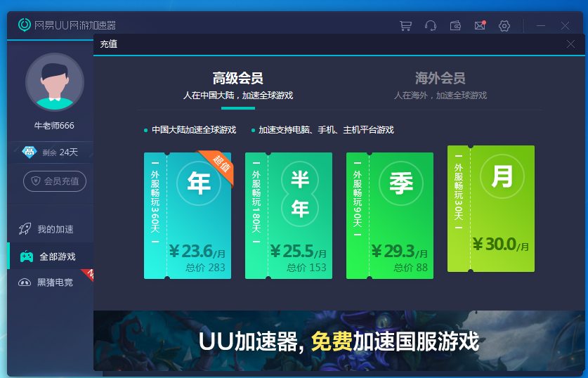Open the shopping cart icon

(405, 25)
